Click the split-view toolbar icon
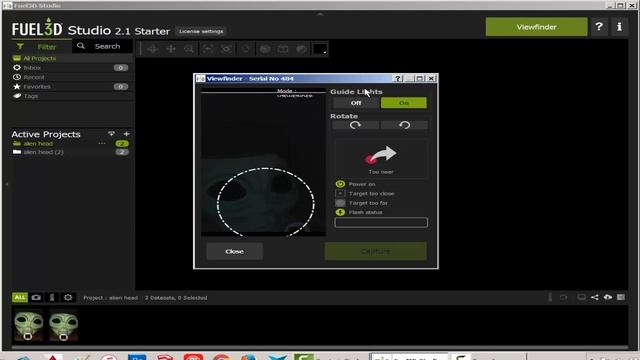 click(x=283, y=49)
